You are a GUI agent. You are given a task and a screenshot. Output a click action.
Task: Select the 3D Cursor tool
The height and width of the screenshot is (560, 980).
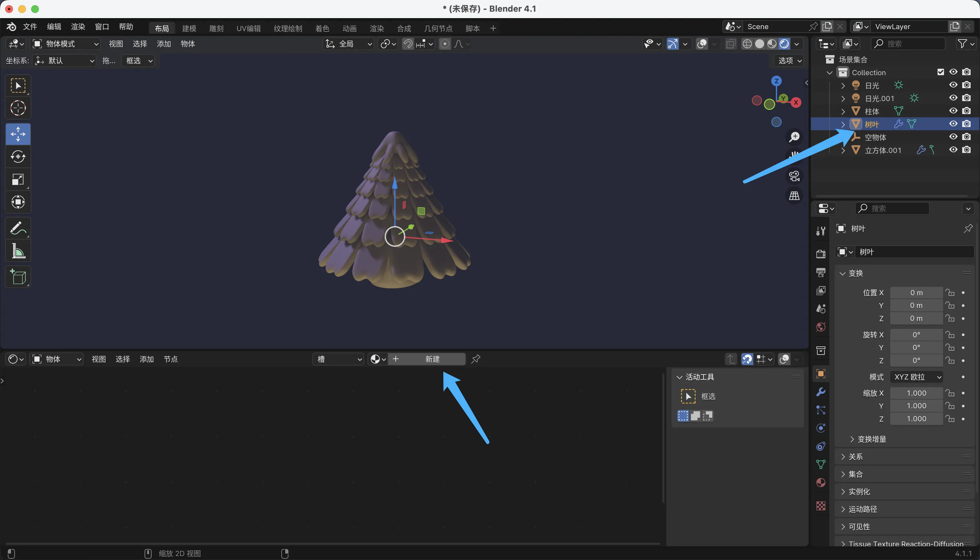coord(18,108)
